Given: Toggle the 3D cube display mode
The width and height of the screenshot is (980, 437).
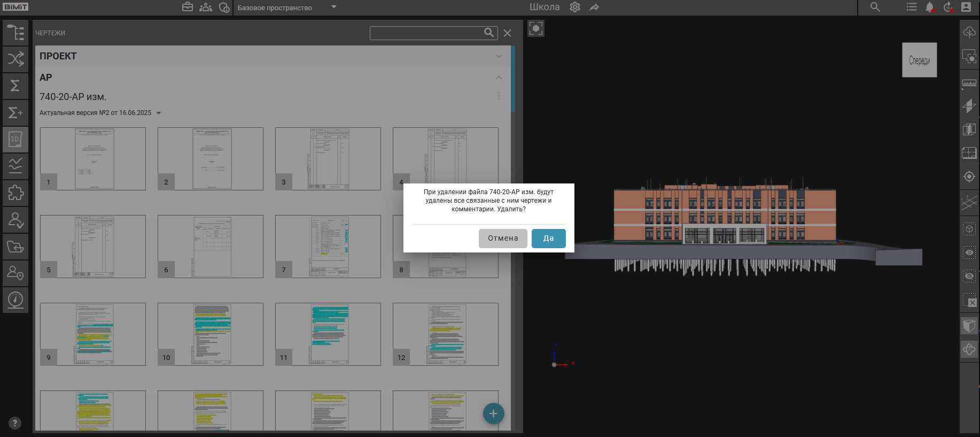Looking at the screenshot, I should (x=969, y=325).
